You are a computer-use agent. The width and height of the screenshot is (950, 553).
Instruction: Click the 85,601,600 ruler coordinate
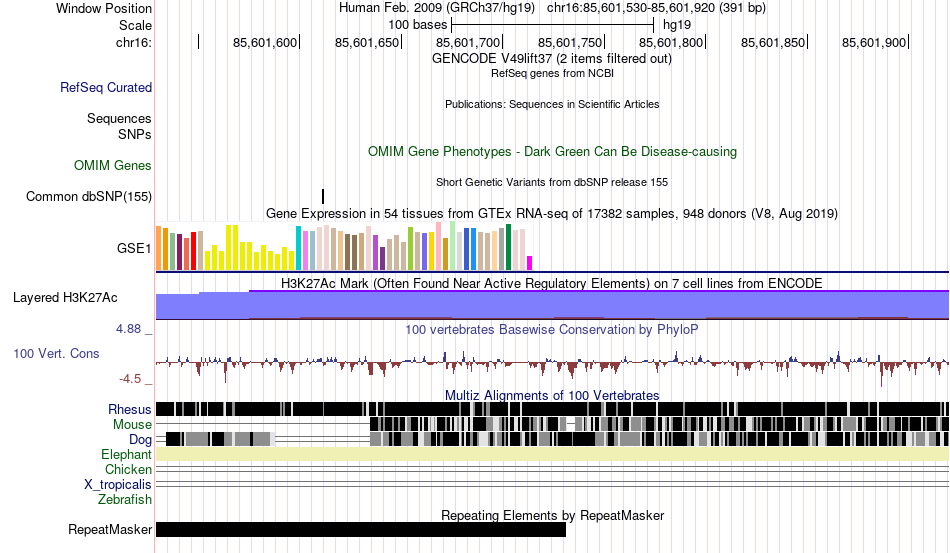[265, 42]
